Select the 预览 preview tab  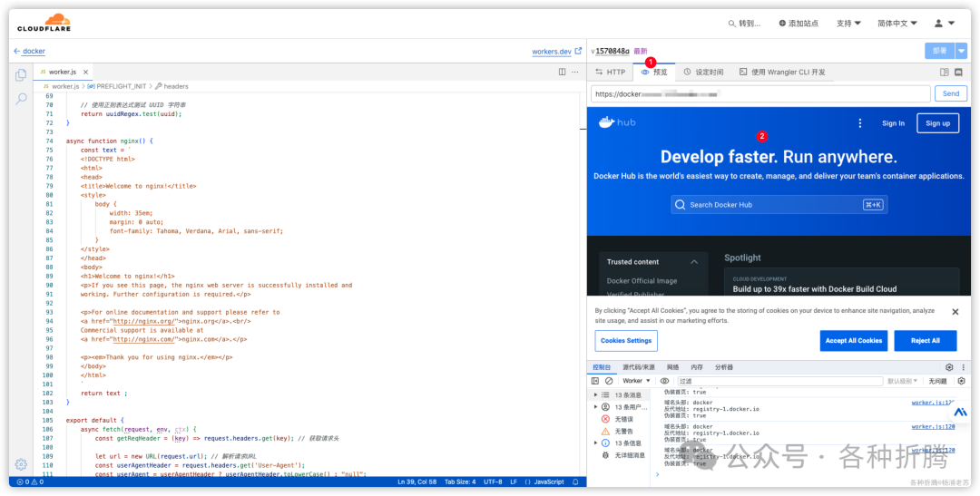click(653, 72)
